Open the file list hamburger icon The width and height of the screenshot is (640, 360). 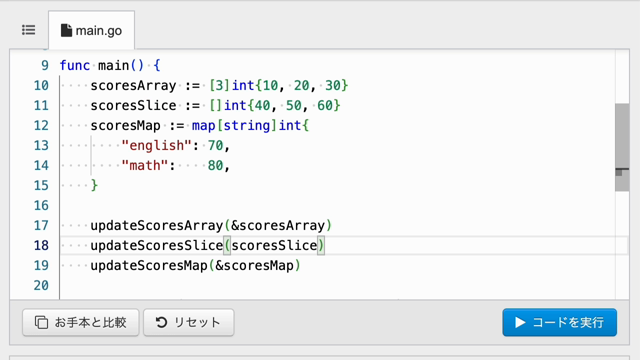(x=29, y=30)
